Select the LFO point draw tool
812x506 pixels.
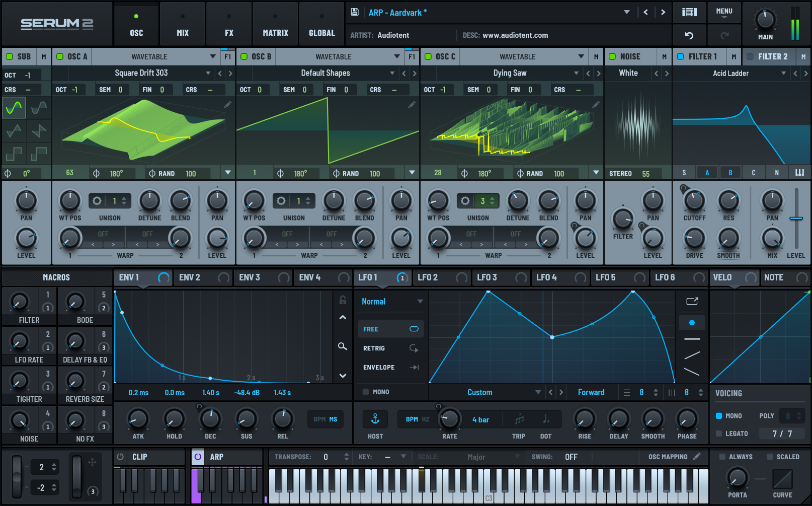click(692, 322)
